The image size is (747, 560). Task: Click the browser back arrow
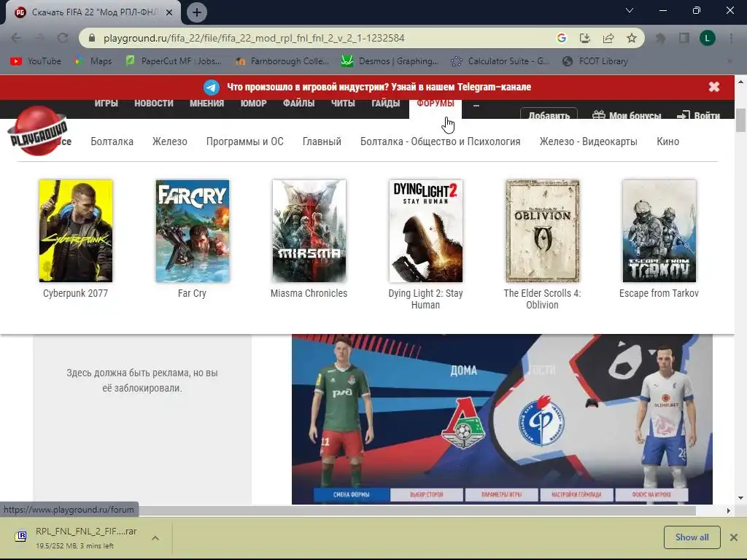click(16, 38)
